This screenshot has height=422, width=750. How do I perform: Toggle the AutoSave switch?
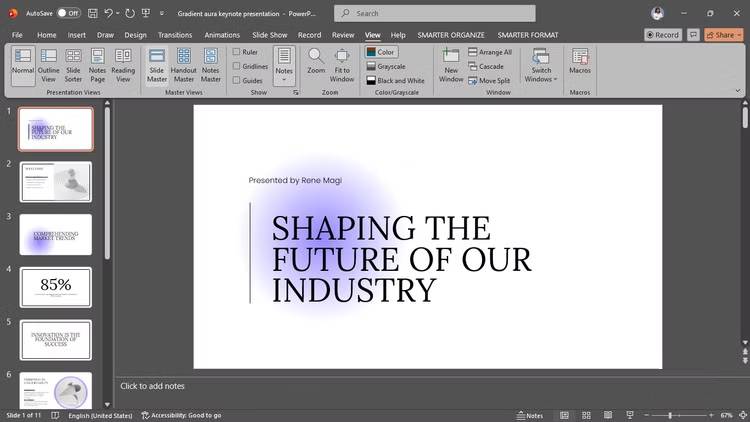click(x=68, y=13)
